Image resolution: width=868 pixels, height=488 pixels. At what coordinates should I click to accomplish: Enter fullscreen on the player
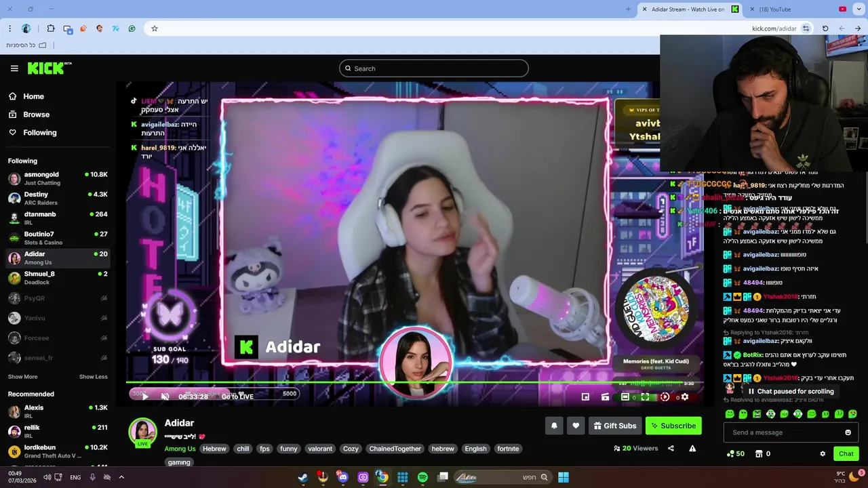[645, 397]
